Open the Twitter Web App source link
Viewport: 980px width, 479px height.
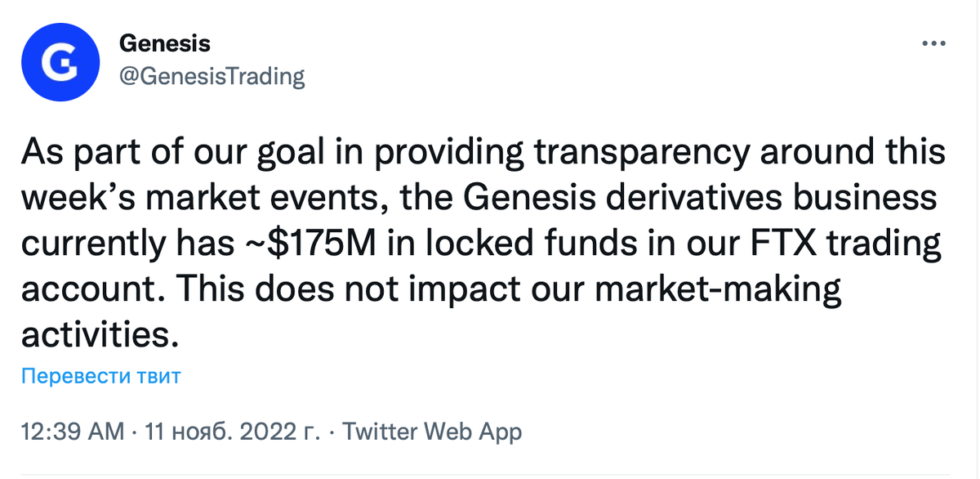(432, 431)
